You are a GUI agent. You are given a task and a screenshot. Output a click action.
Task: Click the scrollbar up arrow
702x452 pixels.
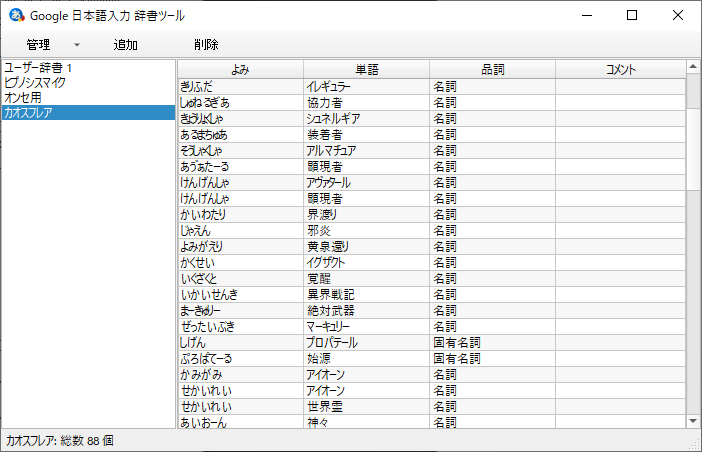693,67
